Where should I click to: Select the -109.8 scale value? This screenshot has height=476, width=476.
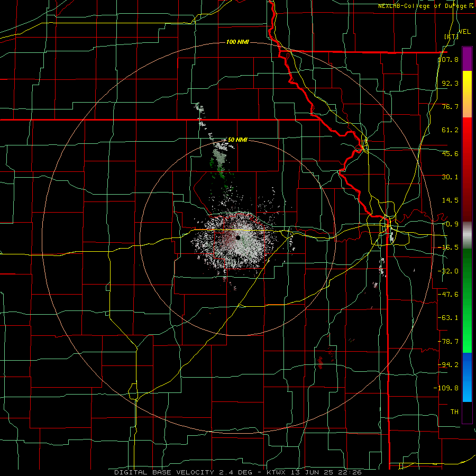446,388
